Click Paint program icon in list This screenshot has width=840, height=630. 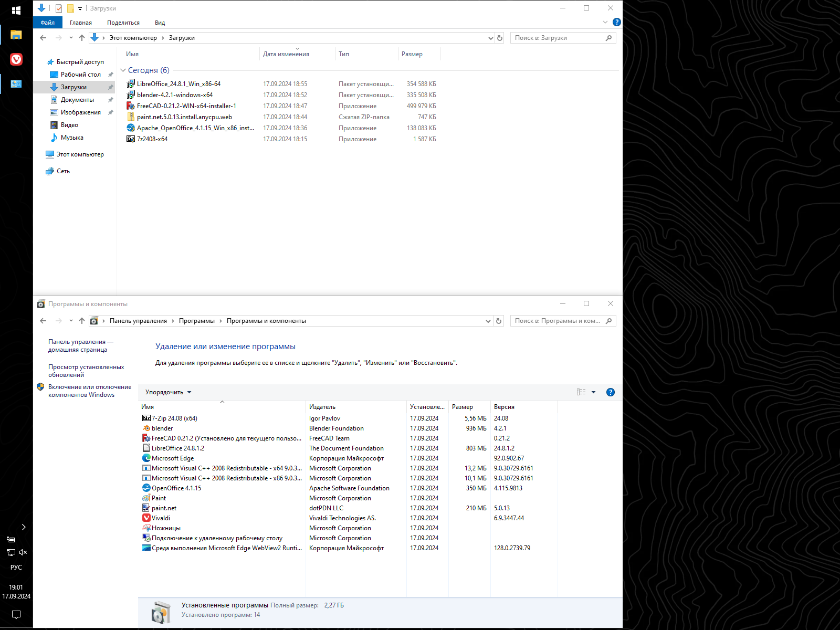(146, 498)
